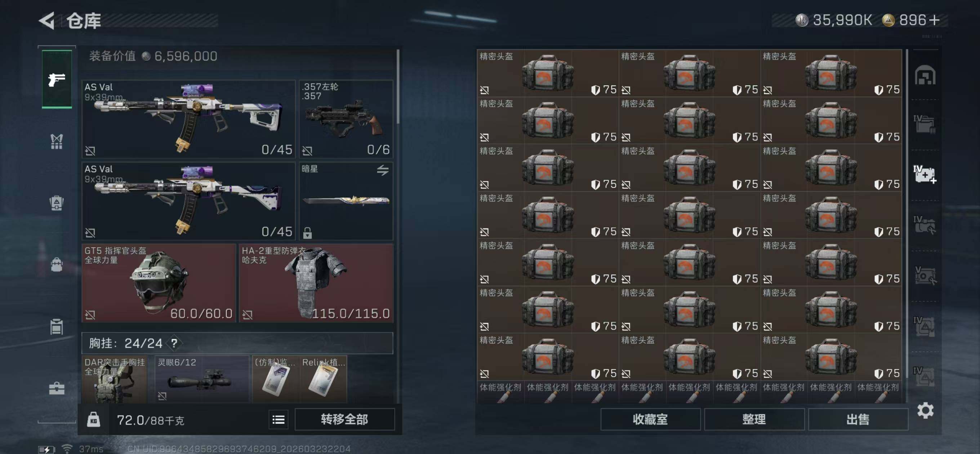Click the loadout panel vertical scrollbar
Screen dimensions: 980x454
click(398, 87)
